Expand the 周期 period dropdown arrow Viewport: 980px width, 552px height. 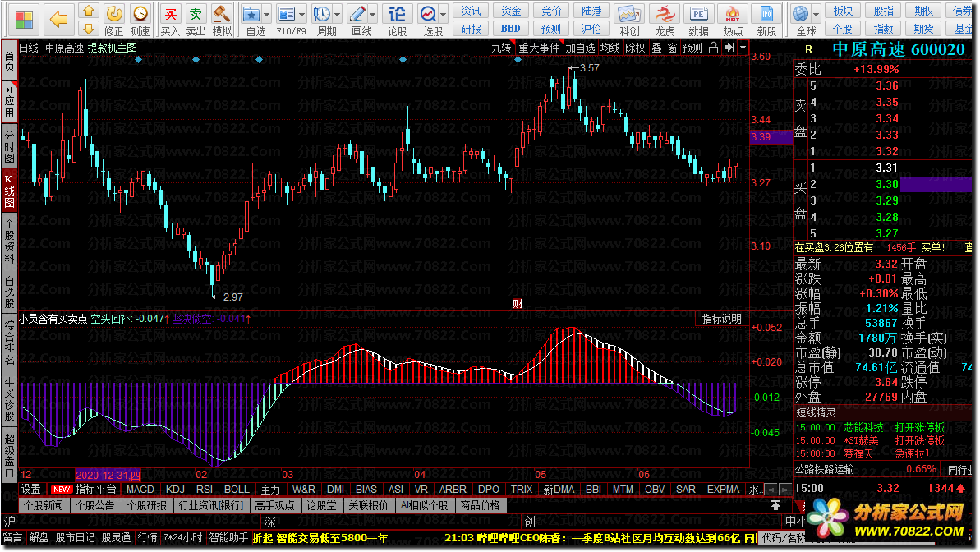tap(338, 15)
